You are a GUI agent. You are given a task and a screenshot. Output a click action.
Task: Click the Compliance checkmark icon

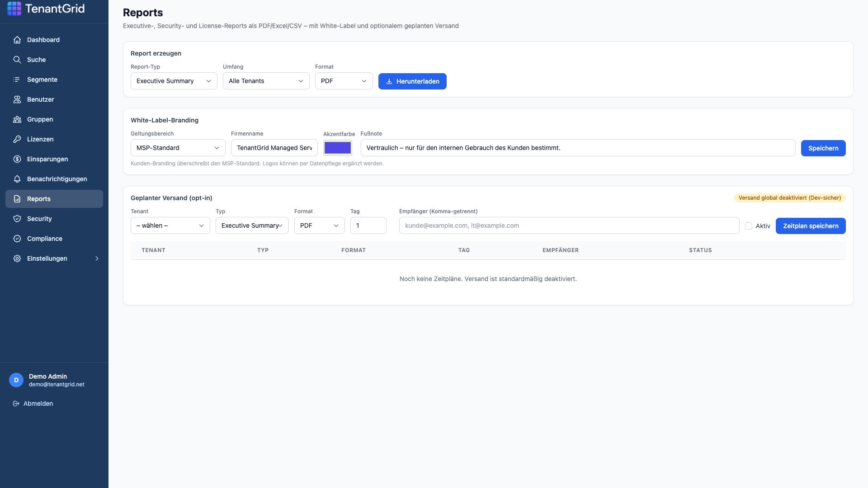17,239
